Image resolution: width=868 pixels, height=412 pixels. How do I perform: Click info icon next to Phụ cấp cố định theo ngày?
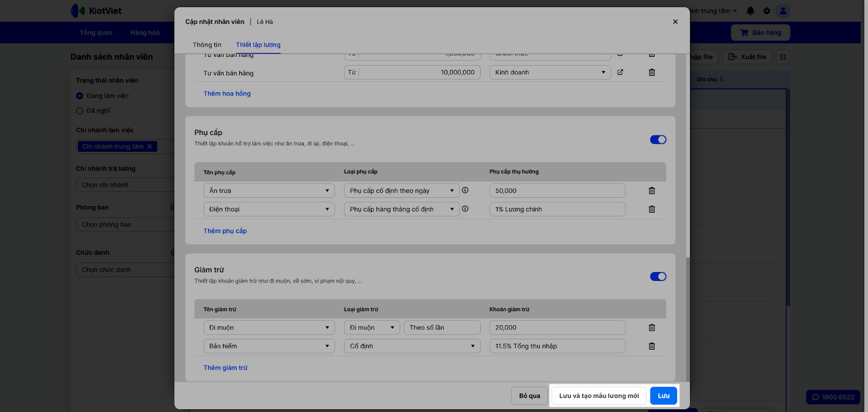[465, 190]
